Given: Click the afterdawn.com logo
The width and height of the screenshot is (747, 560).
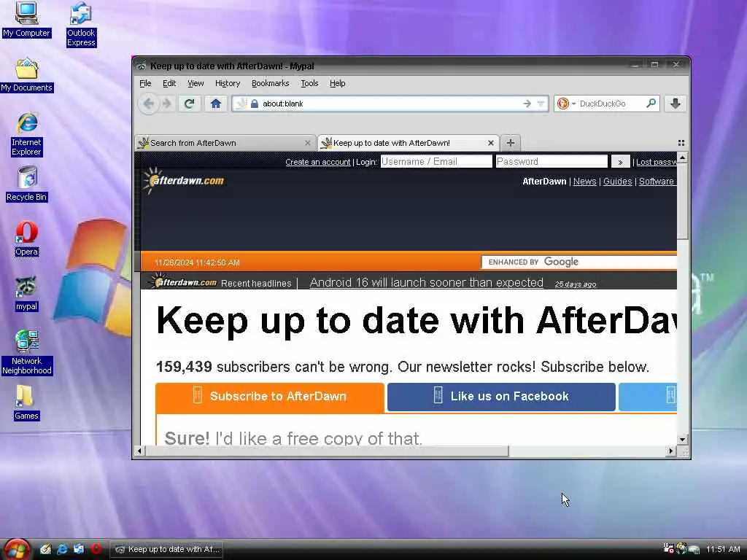Looking at the screenshot, I should click(x=184, y=181).
